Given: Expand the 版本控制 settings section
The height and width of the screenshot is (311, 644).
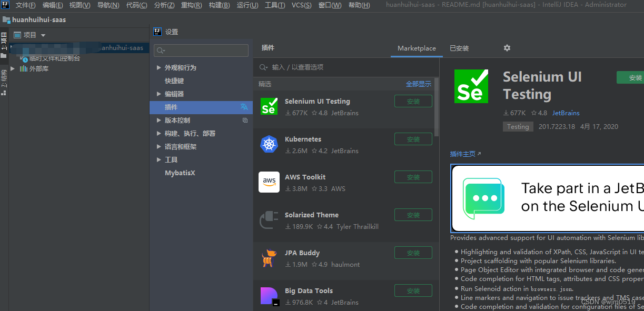Looking at the screenshot, I should tap(159, 120).
